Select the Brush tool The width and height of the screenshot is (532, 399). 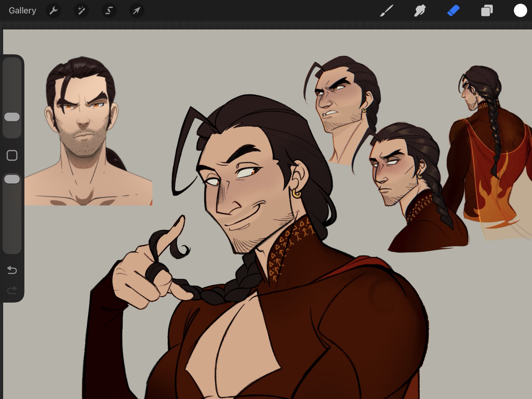point(386,11)
